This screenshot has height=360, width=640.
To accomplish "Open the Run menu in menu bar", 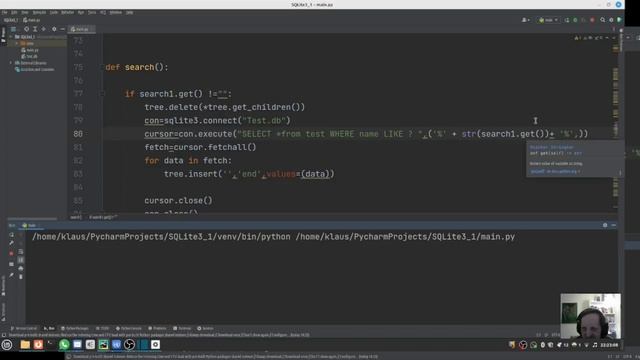I will click(81, 13).
